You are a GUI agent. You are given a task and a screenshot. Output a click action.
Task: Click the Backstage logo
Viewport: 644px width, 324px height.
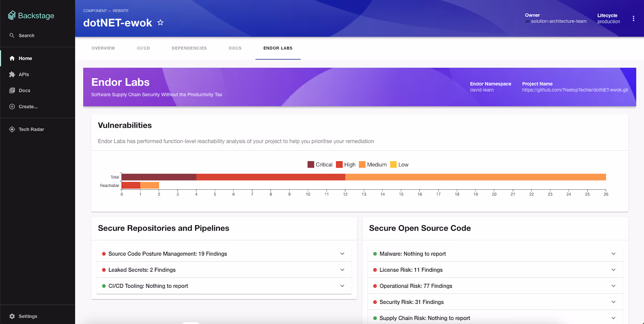(31, 16)
